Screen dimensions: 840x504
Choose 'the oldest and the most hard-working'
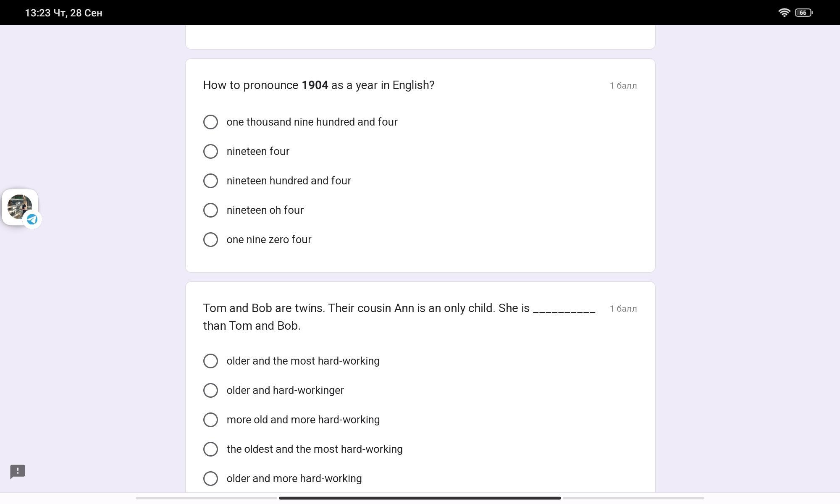tap(303, 449)
